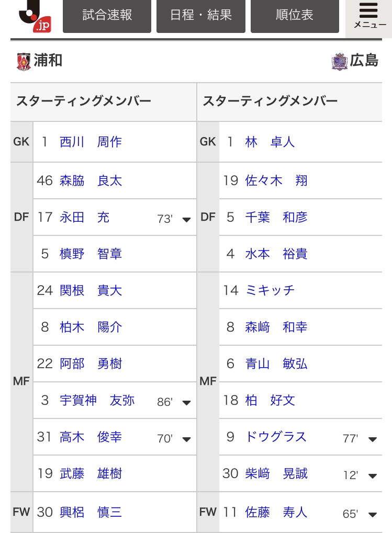Open player page for 林 卓人
The height and width of the screenshot is (533, 392).
point(270,142)
